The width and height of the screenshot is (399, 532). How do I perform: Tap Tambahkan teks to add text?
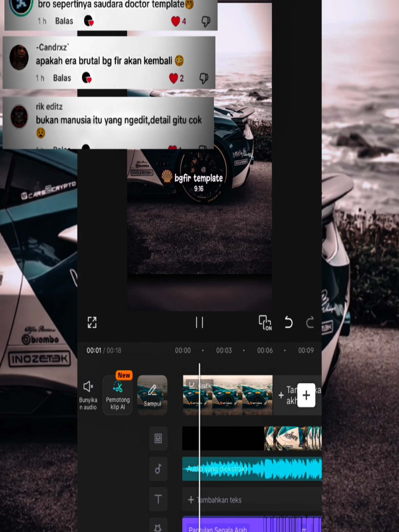252,500
